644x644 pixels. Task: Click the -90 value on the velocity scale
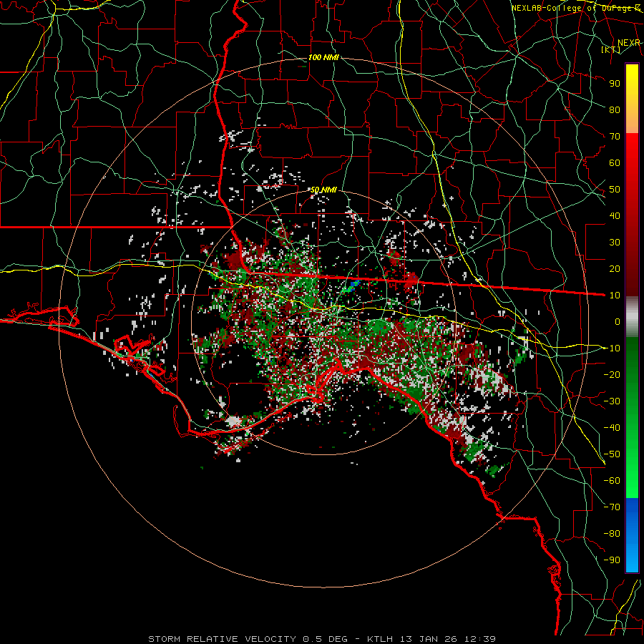coord(612,560)
